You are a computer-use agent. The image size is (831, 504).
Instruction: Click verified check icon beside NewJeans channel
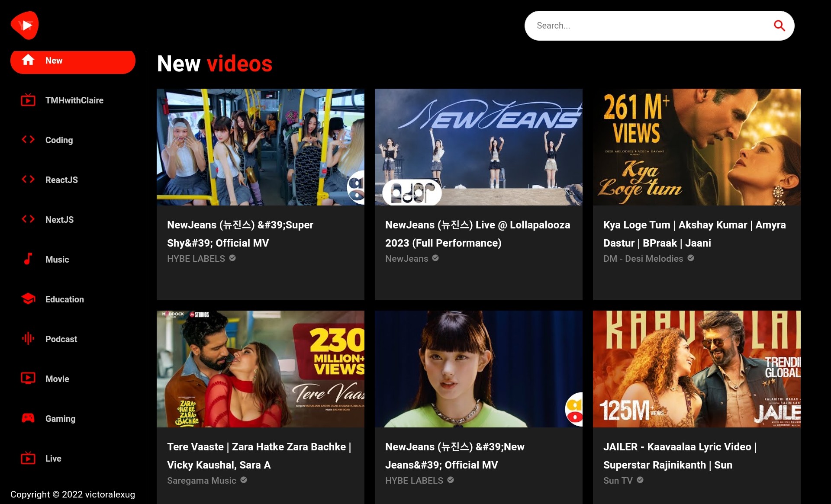(435, 258)
